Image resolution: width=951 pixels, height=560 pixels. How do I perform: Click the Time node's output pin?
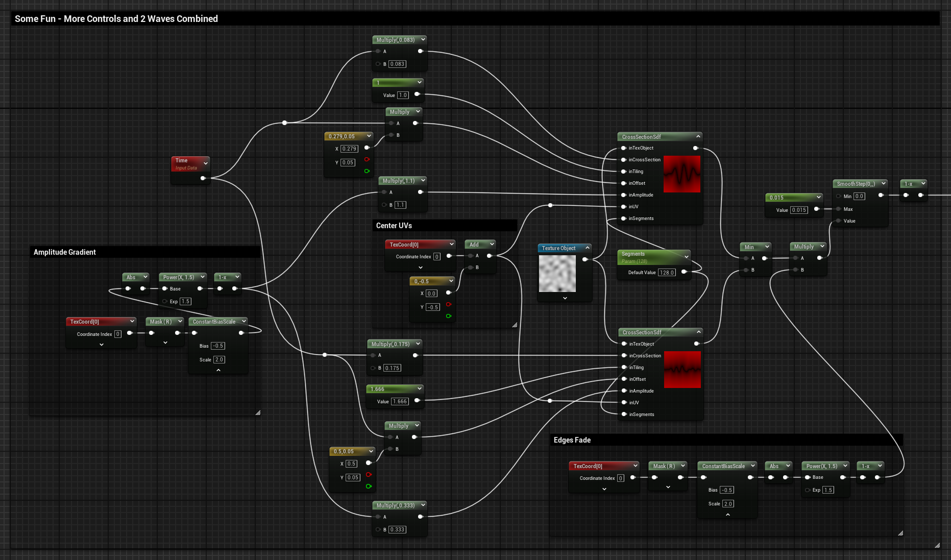coord(203,178)
